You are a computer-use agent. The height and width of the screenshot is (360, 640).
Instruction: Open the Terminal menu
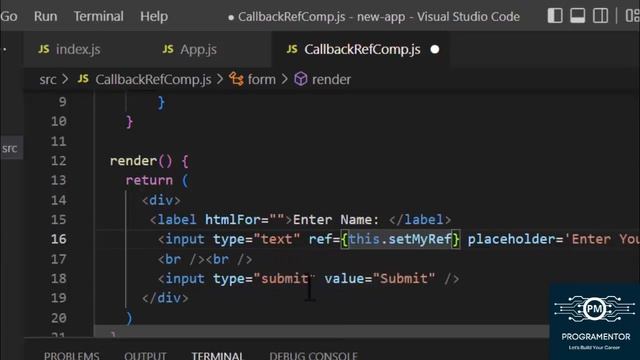[x=98, y=16]
